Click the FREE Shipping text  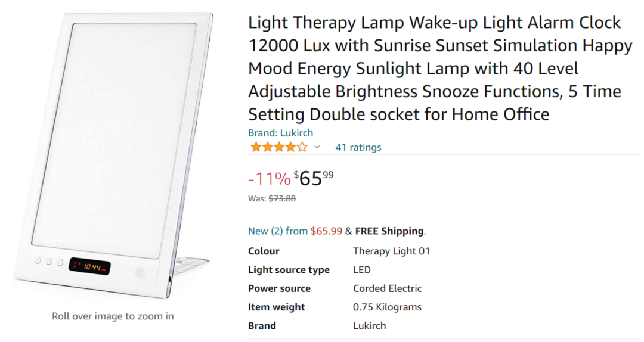[390, 231]
